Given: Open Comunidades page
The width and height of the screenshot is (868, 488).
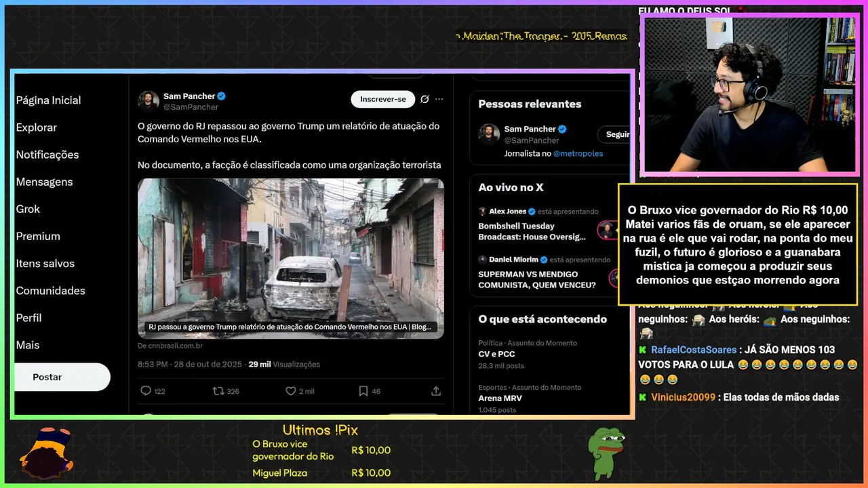Looking at the screenshot, I should (51, 290).
